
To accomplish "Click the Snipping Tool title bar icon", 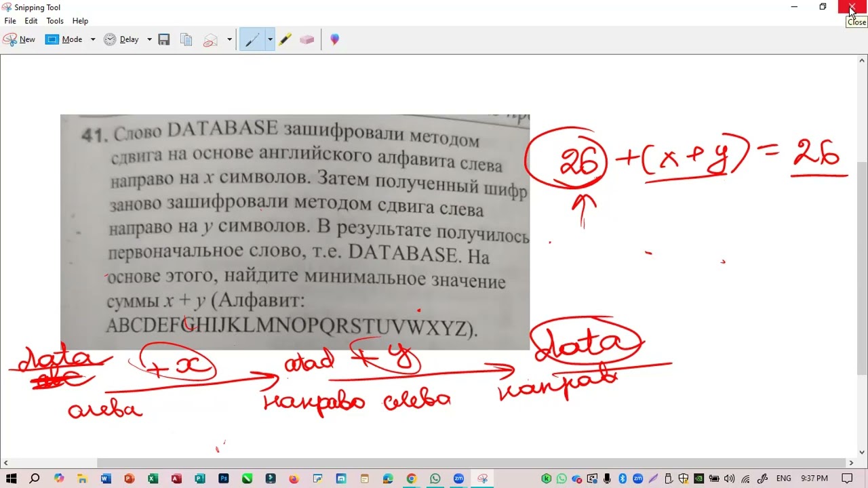I will [7, 7].
